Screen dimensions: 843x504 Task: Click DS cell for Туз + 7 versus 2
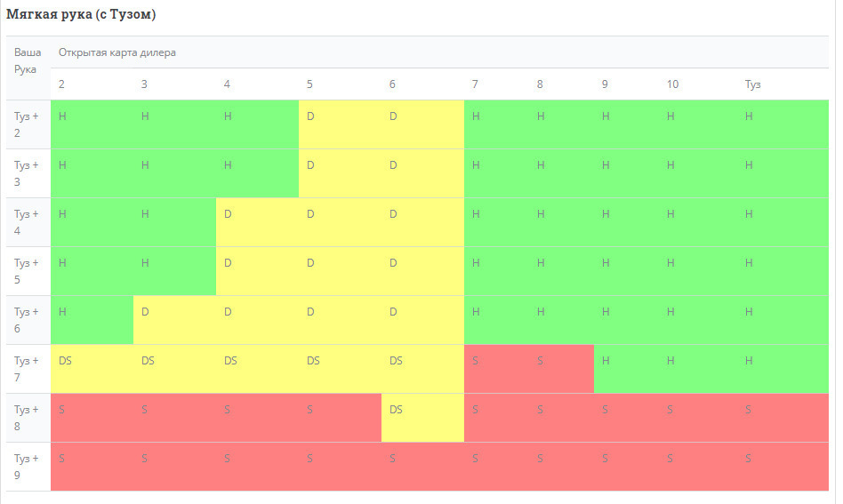(92, 369)
